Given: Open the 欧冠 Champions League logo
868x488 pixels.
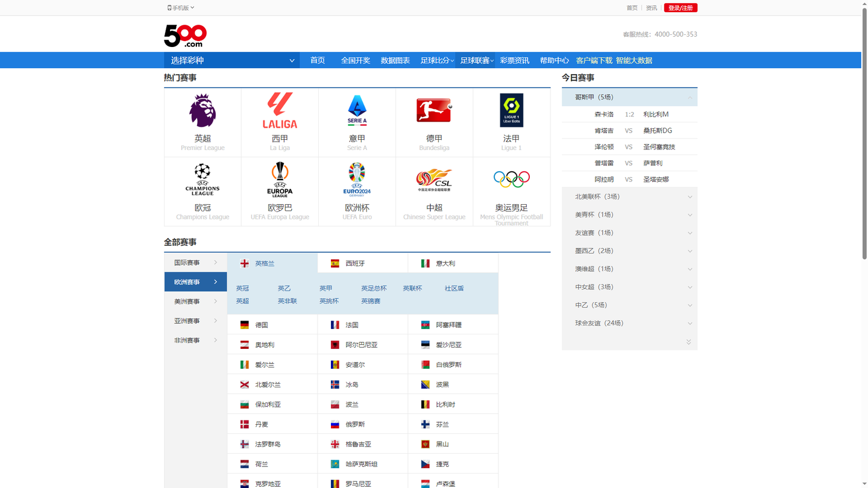Looking at the screenshot, I should (x=203, y=180).
